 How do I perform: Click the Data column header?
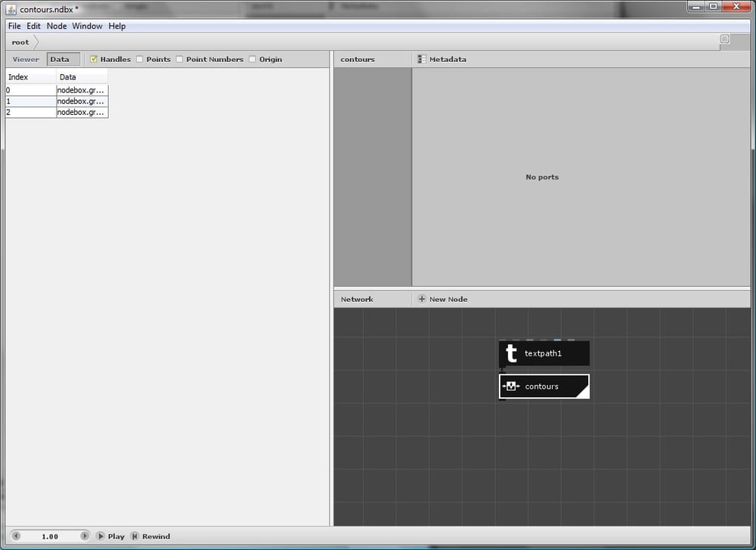tap(82, 77)
